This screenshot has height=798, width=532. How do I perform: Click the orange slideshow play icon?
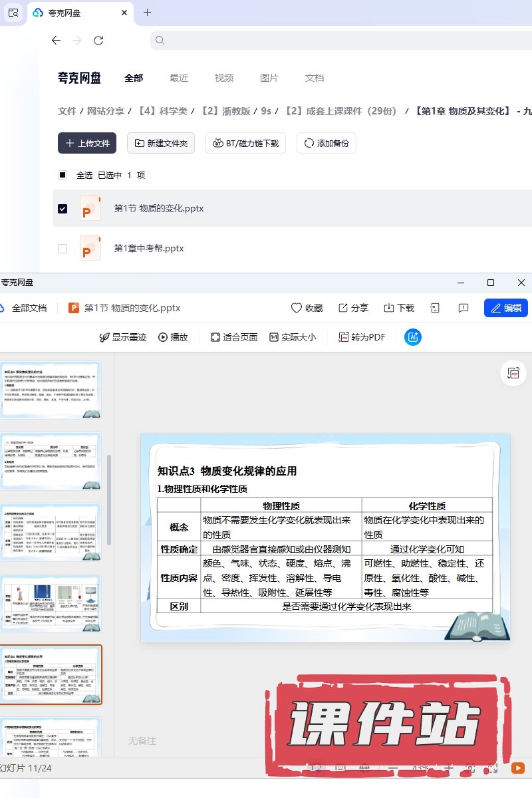coord(517,767)
